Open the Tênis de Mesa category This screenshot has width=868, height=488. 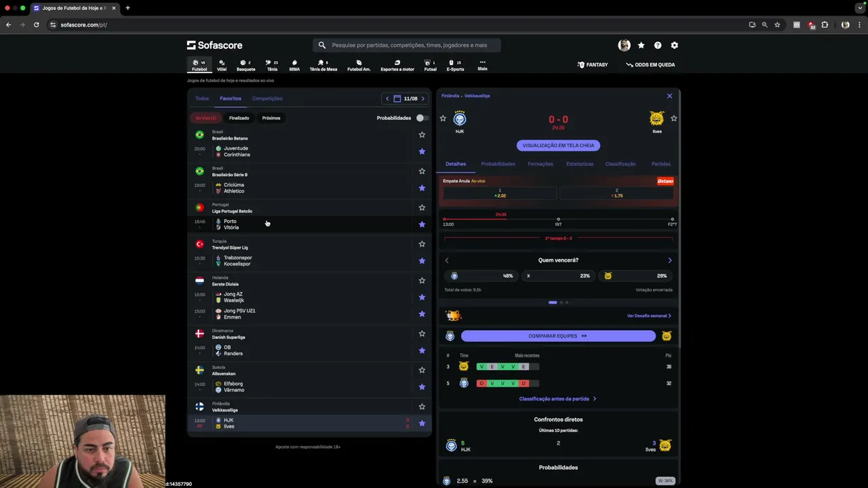323,65
